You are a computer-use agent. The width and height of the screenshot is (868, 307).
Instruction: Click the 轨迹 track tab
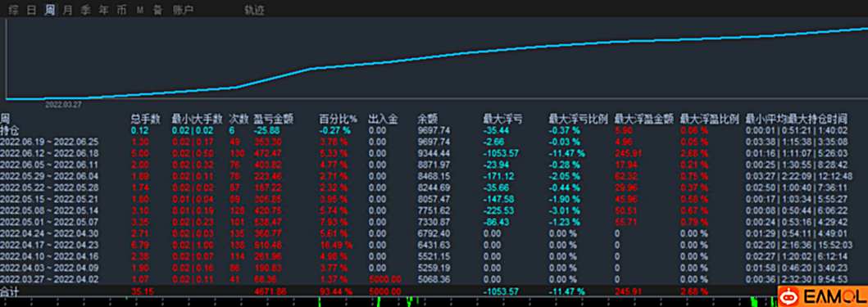click(x=254, y=10)
